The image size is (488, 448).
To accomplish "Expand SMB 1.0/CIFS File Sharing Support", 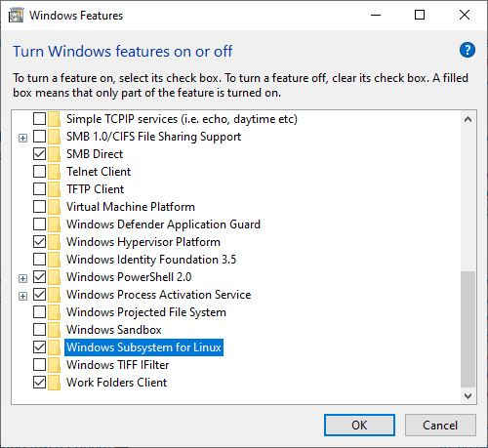I will (x=22, y=138).
